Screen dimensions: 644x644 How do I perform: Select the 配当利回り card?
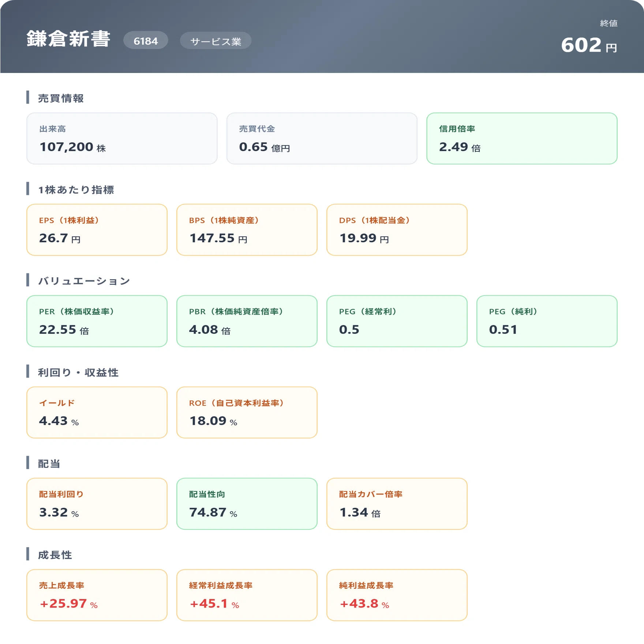click(x=97, y=503)
